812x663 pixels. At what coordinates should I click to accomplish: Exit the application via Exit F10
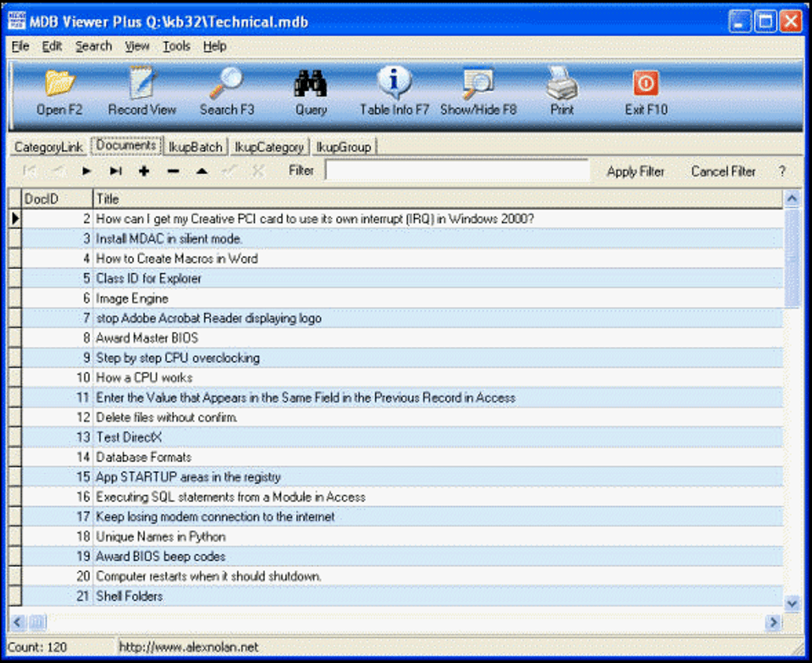pos(646,93)
